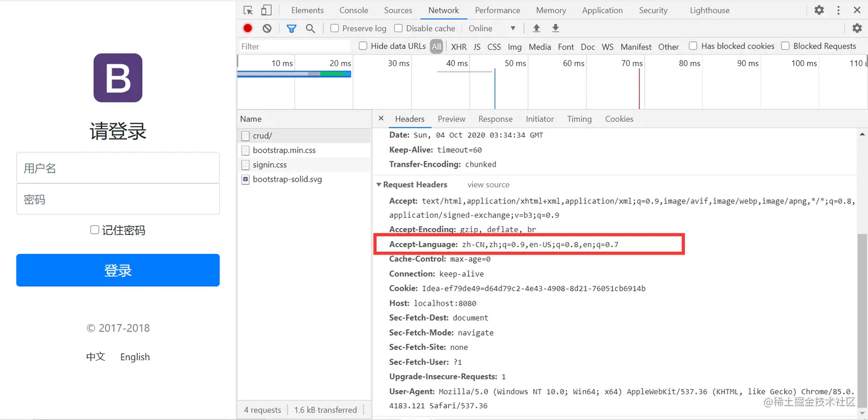Screen dimensions: 868x420
Task: Filter requests by CSS
Action: (494, 47)
